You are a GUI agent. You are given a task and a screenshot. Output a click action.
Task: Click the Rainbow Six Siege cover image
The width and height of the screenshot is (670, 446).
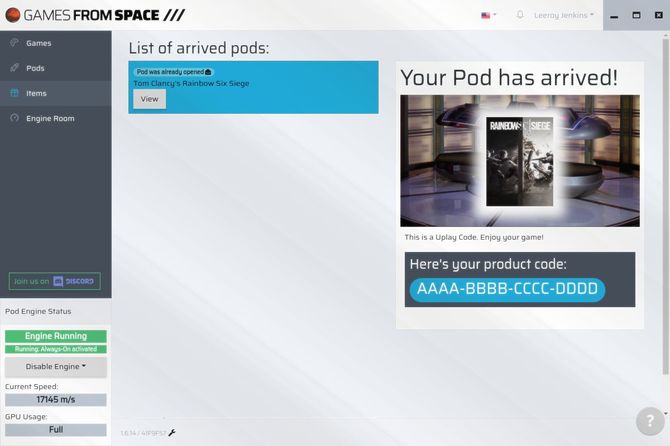tap(520, 162)
